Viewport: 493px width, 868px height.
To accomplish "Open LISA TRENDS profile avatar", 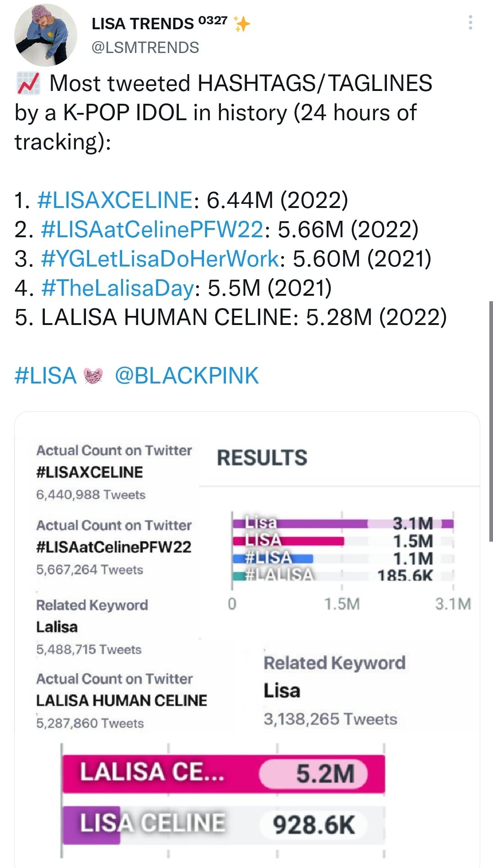I will pos(46,35).
